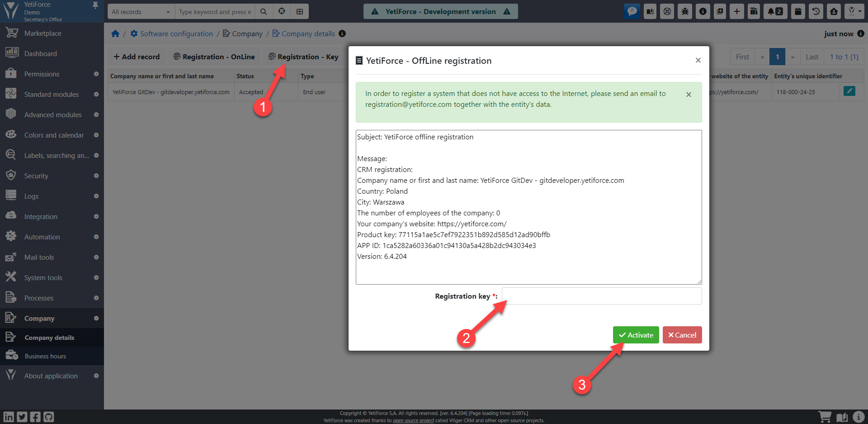This screenshot has height=424, width=868.
Task: Expand Advanced modules sidebar menu
Action: [x=52, y=114]
